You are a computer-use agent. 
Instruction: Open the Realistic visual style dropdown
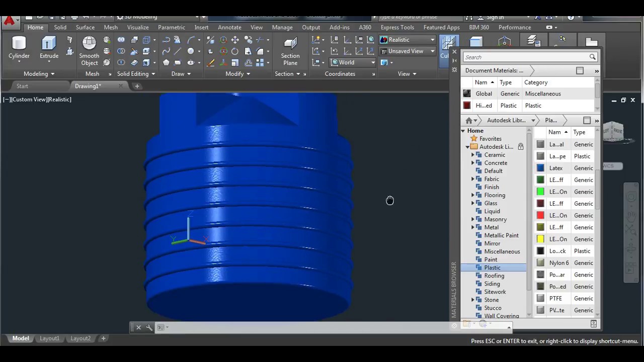coord(408,40)
